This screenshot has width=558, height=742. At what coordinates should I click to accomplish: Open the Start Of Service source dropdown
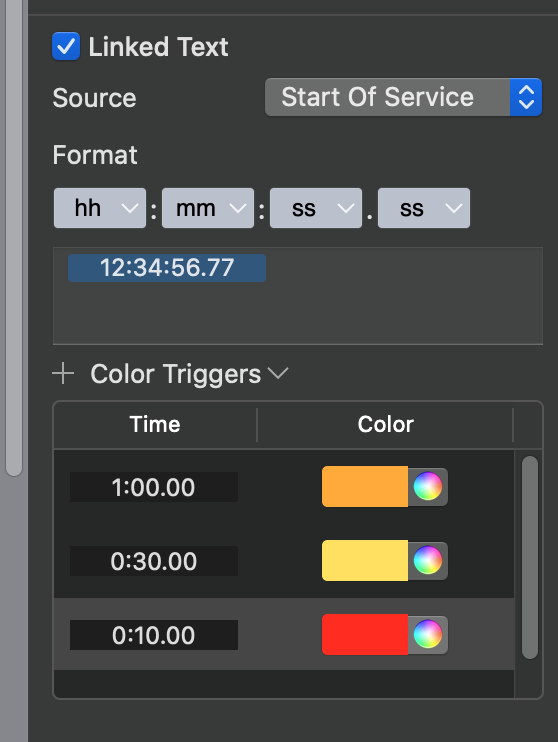(x=403, y=97)
